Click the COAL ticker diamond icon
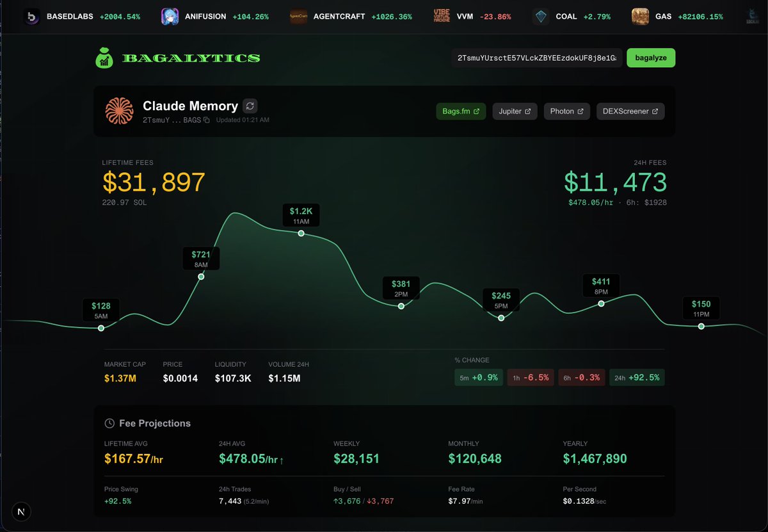Screen dimensions: 768x532 (x=541, y=17)
